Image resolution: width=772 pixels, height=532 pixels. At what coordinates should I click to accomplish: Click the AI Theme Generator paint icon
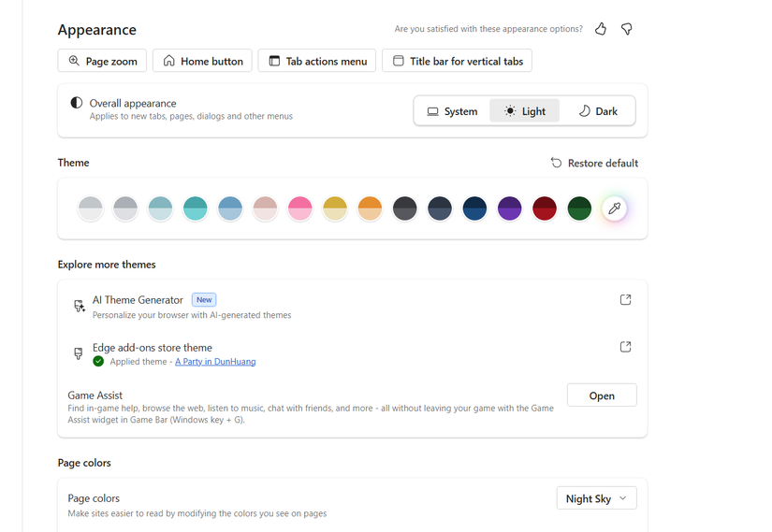pyautogui.click(x=80, y=307)
